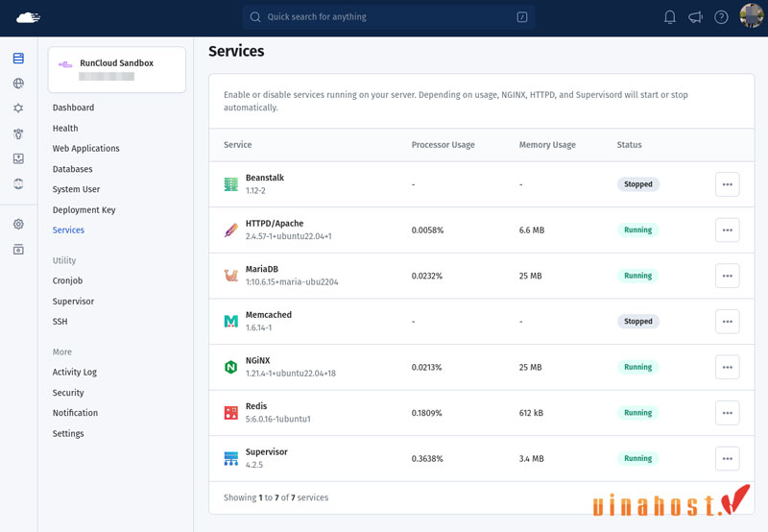Open the notifications bell icon
768x532 pixels.
[669, 17]
